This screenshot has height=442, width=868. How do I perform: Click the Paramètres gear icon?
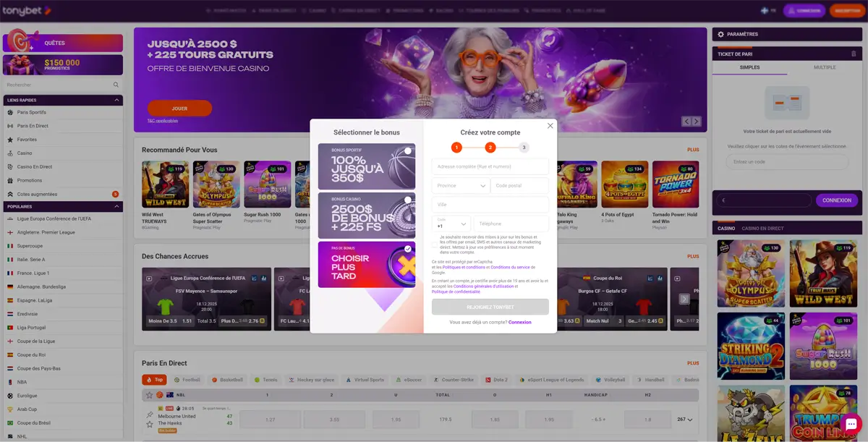pos(720,34)
